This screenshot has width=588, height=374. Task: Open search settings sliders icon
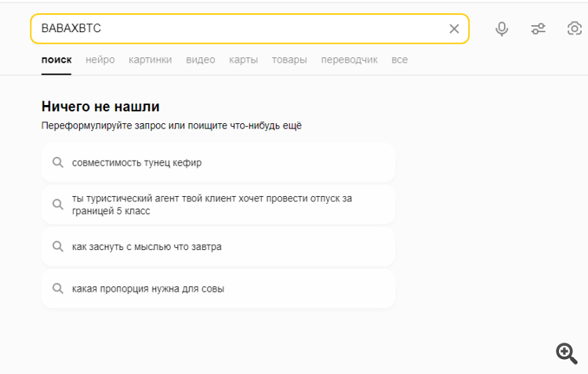tap(538, 28)
